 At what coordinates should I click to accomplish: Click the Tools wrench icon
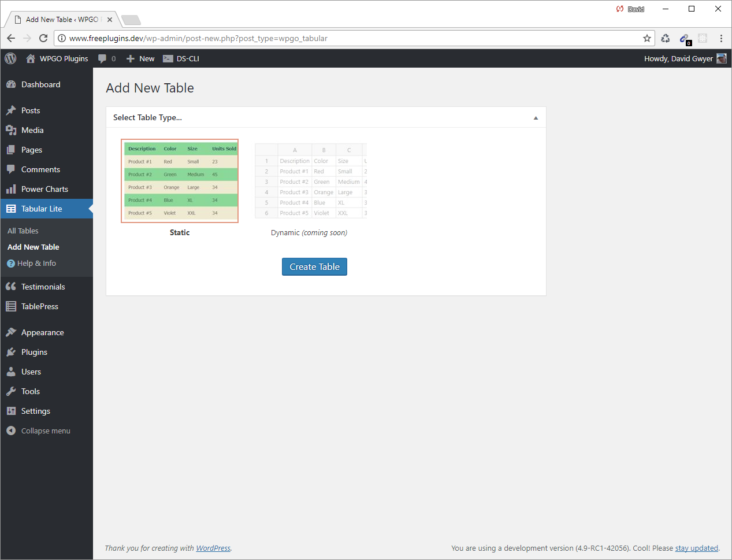pos(11,391)
